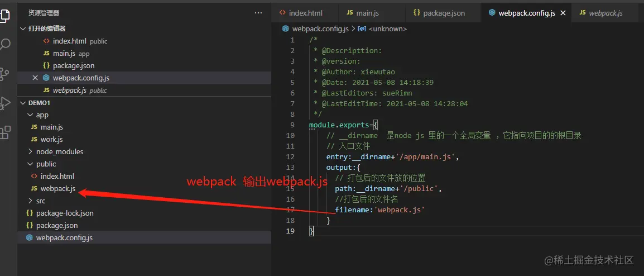Close the webpack.config.js editor tab

coord(563,13)
